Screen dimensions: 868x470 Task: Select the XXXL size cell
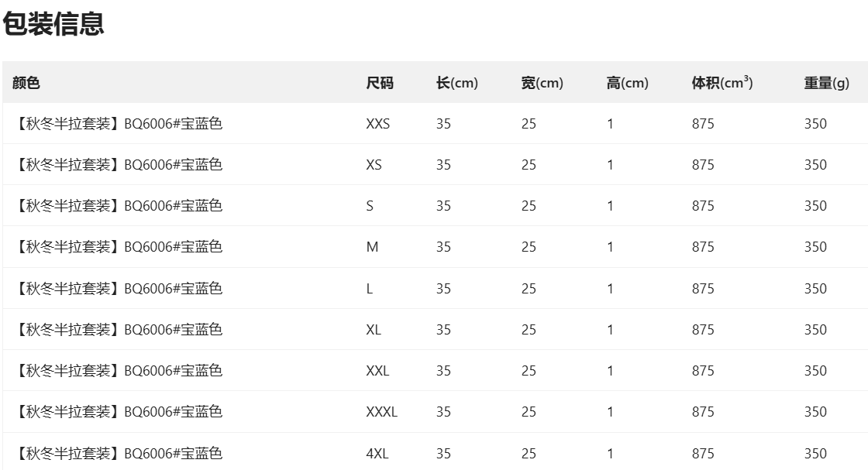pos(381,412)
